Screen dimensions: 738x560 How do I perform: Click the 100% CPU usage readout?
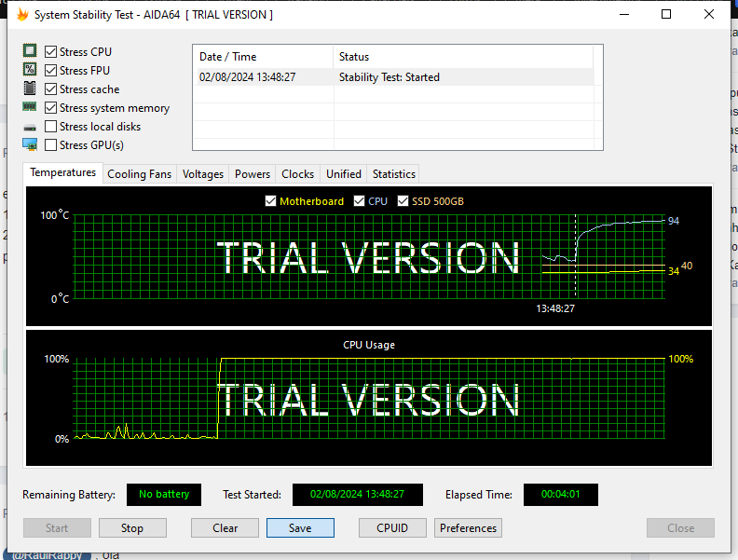coord(680,359)
